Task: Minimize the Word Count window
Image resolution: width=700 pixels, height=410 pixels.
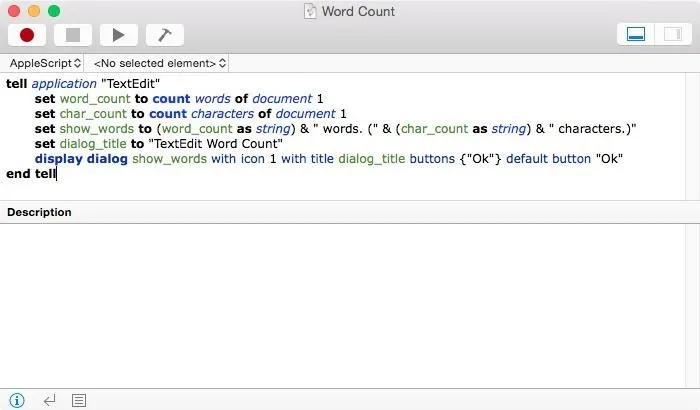Action: tap(34, 11)
